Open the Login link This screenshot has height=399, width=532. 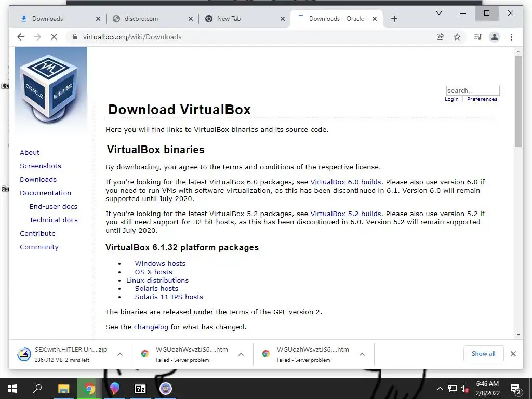point(451,99)
